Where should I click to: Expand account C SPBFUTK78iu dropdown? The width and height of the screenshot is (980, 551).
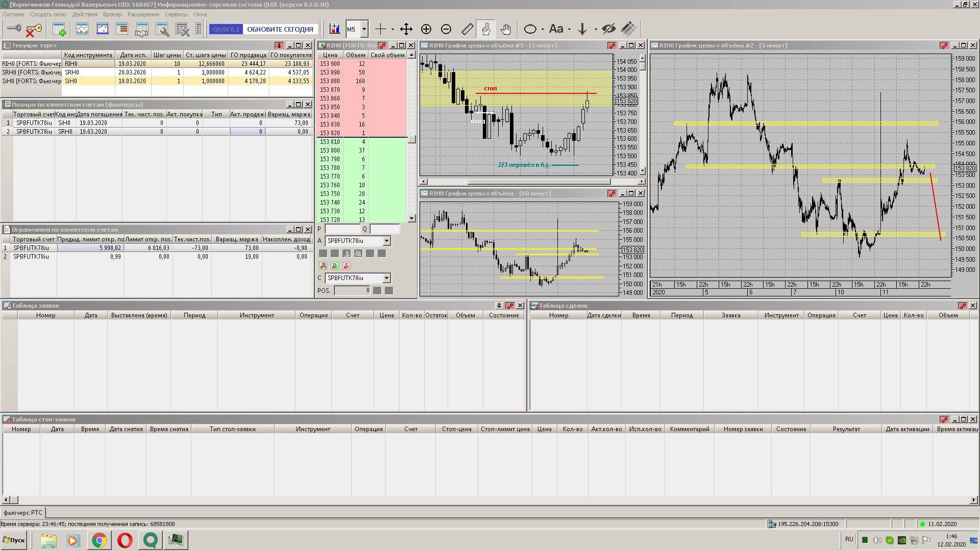coord(386,278)
